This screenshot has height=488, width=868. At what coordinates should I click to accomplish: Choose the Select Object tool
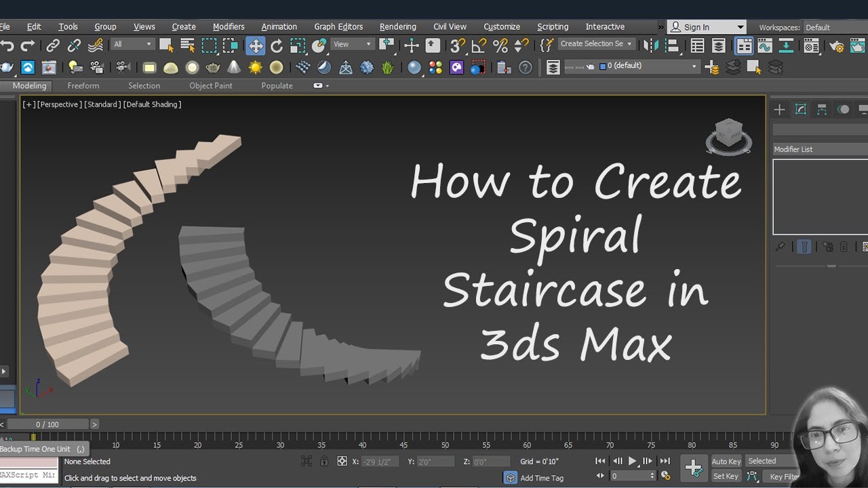pos(166,46)
